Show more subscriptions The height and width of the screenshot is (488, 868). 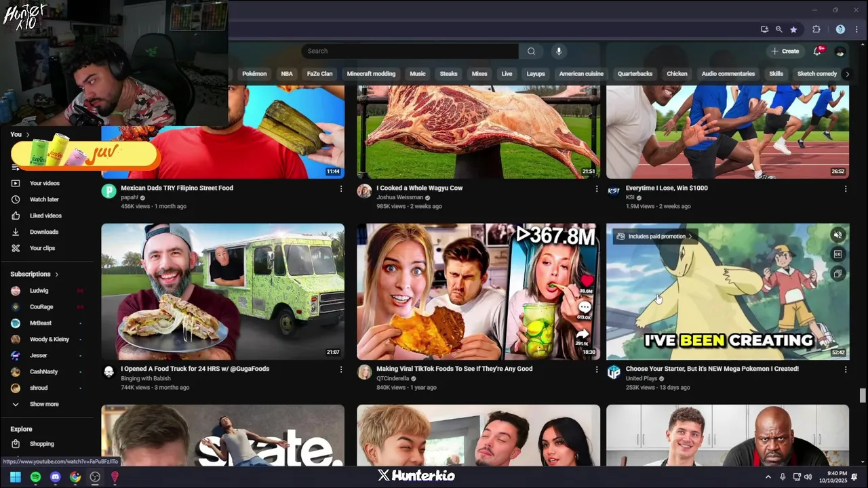(44, 405)
